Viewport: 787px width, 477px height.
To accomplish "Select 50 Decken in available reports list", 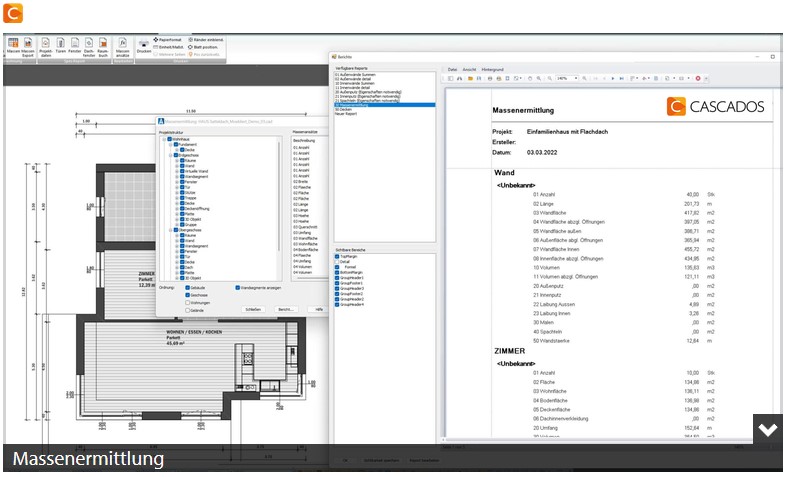I will 385,109.
